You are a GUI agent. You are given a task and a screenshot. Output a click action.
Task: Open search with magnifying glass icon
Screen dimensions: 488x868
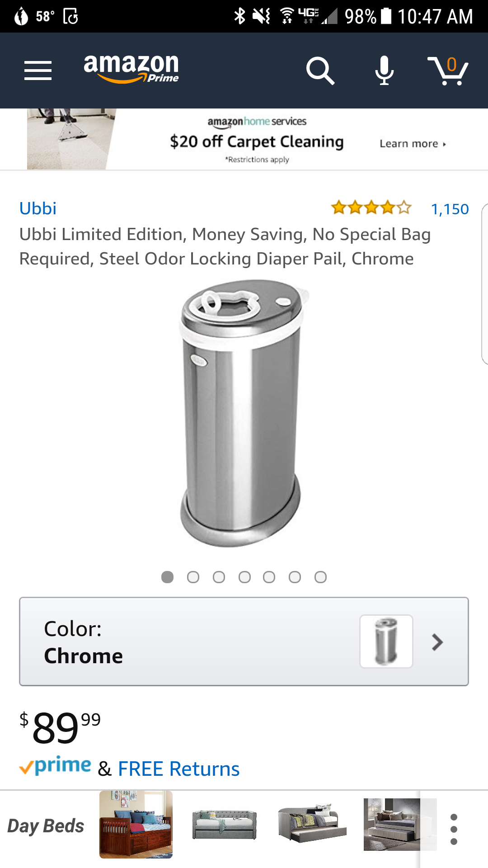(320, 71)
